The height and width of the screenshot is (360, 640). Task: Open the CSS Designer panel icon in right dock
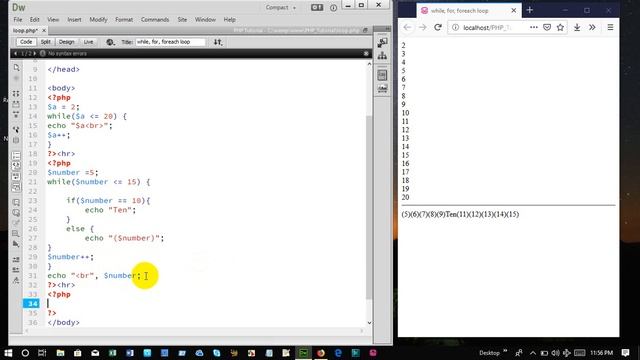tap(382, 75)
